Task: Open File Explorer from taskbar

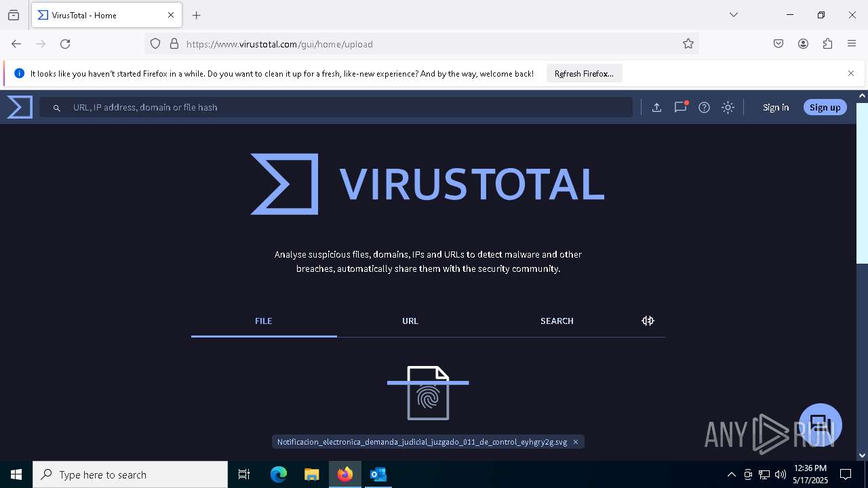Action: (x=311, y=474)
